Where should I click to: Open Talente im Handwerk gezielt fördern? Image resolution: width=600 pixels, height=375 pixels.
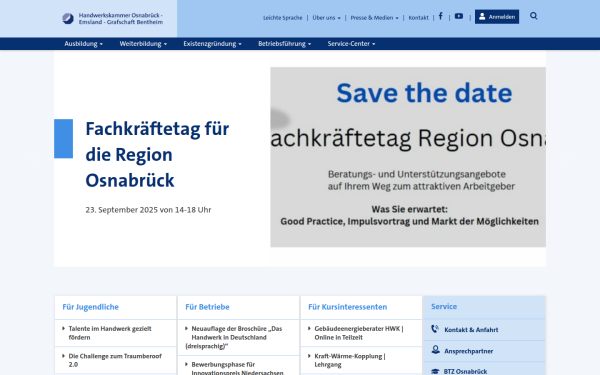(110, 333)
